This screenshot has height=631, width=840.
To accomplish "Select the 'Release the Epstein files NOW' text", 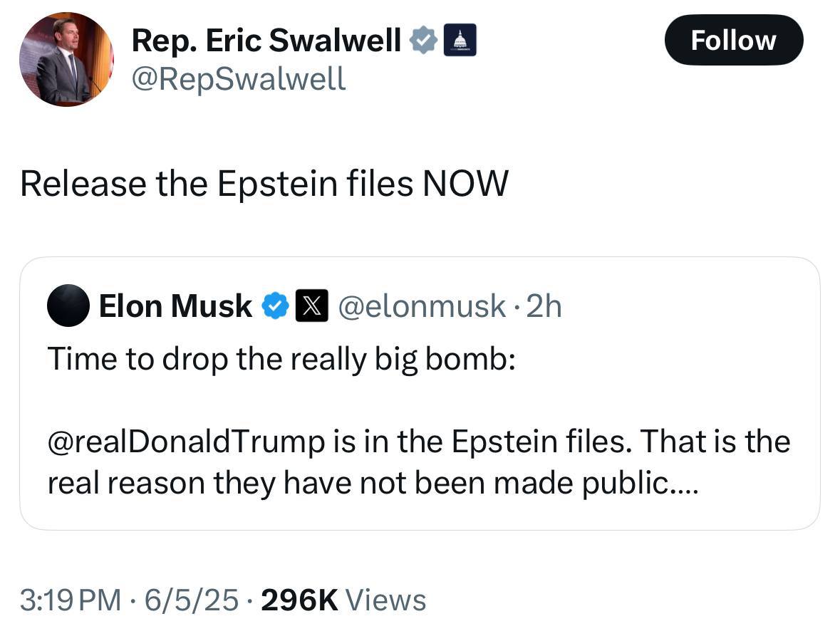I will (x=264, y=184).
